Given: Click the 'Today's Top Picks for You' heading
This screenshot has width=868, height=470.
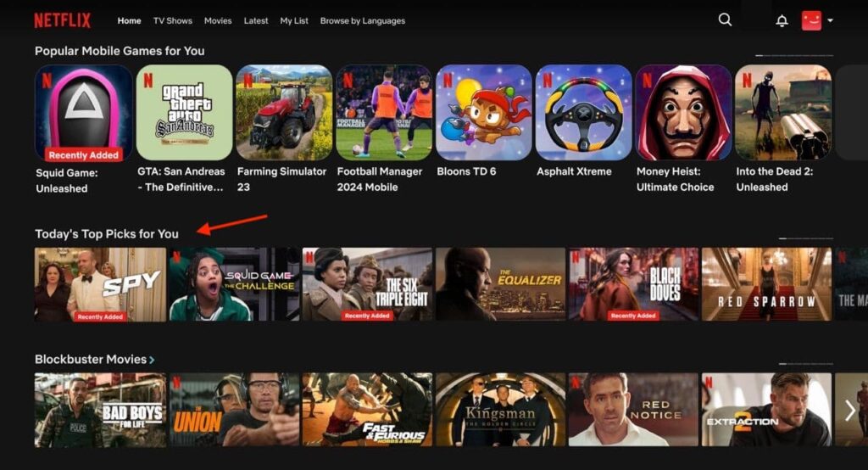Looking at the screenshot, I should click(107, 234).
